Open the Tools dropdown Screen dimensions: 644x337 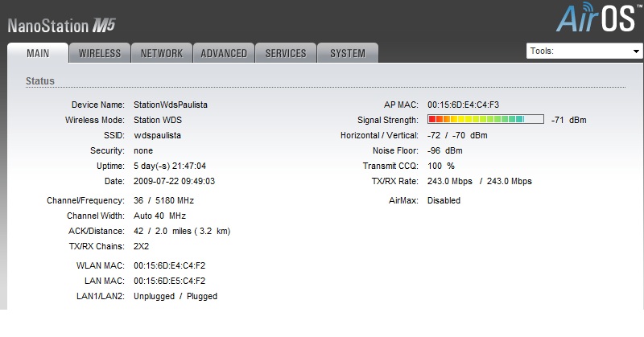tap(583, 51)
